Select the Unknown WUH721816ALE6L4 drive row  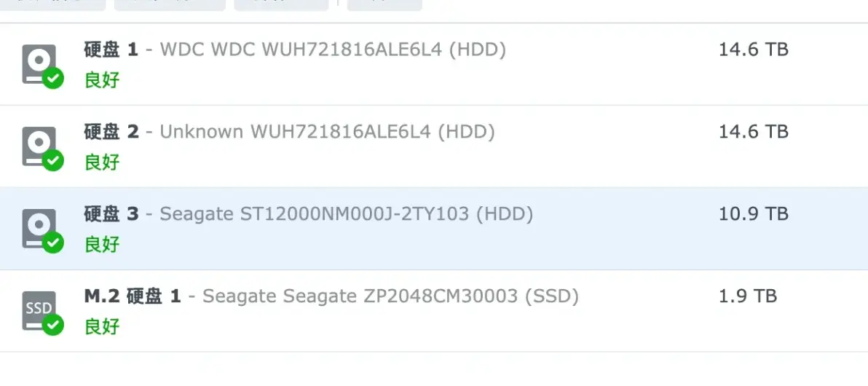tap(434, 146)
